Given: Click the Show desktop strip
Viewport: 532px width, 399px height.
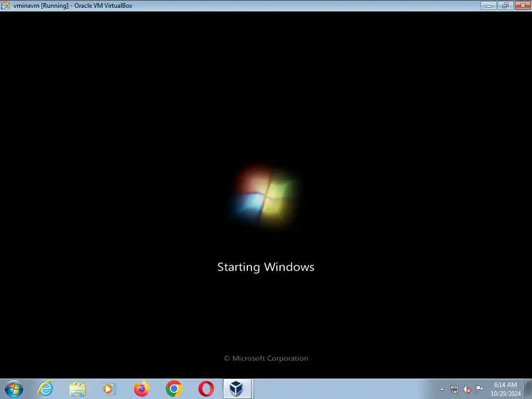Looking at the screenshot, I should 528,389.
